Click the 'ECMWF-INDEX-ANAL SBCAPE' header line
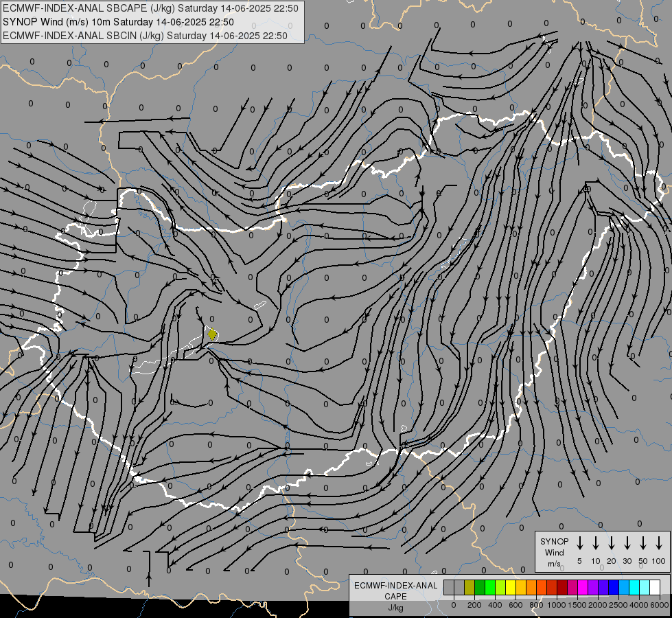 150,8
